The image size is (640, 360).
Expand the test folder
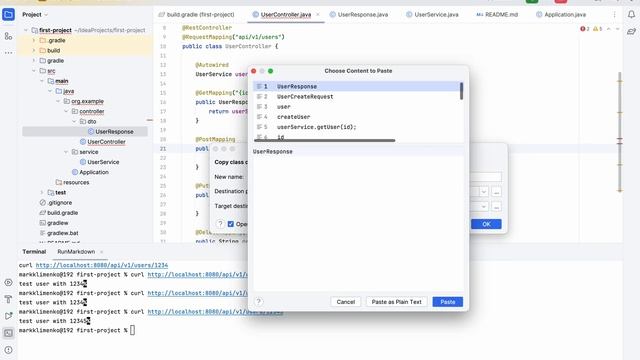pos(42,192)
